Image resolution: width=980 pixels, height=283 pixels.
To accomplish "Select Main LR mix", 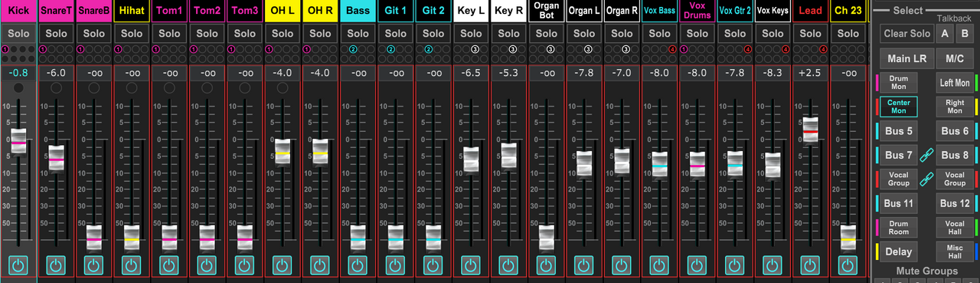I will tap(906, 59).
